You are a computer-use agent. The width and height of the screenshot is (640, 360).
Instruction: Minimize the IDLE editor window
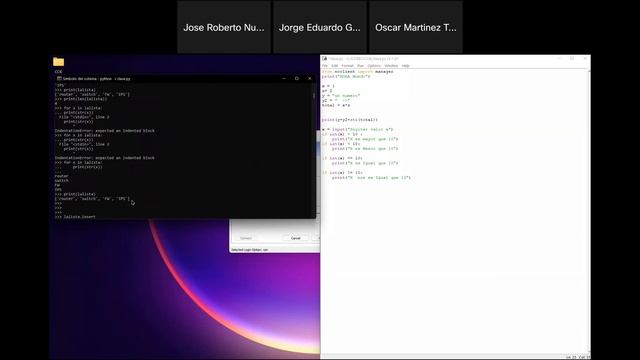[x=559, y=59]
